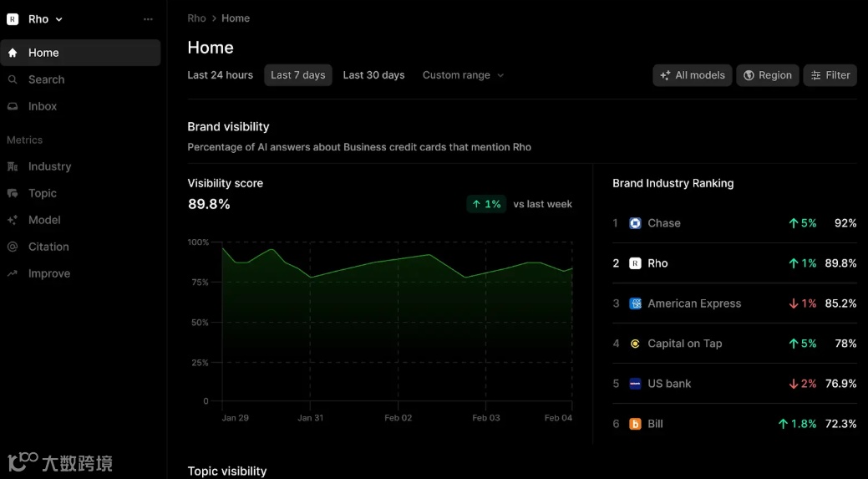
Task: Open the Region button
Action: point(767,75)
